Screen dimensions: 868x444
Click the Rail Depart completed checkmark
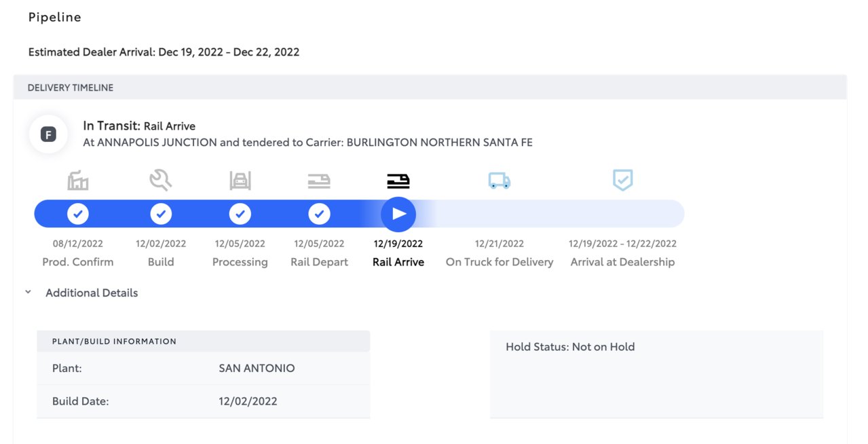(x=319, y=214)
